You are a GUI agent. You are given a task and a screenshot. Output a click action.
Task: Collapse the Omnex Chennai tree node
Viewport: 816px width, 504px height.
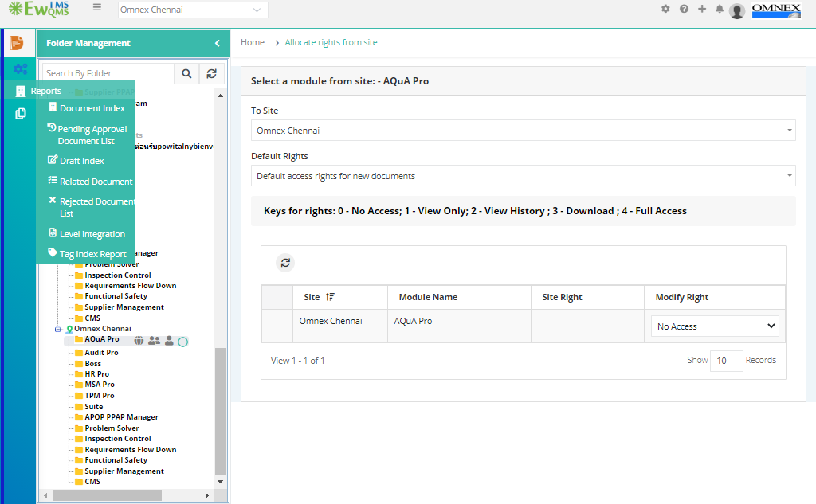[57, 330]
